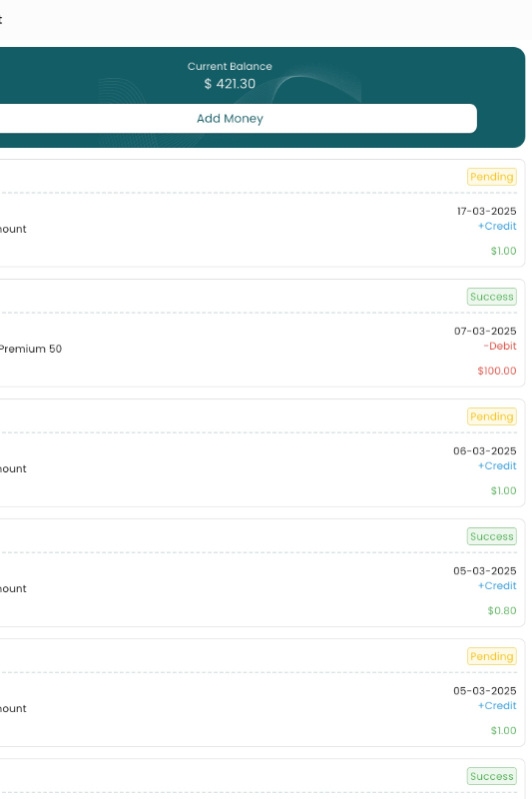Click +Credit on the pending 05-03-2025 transaction
This screenshot has height=799, width=532.
pos(497,706)
